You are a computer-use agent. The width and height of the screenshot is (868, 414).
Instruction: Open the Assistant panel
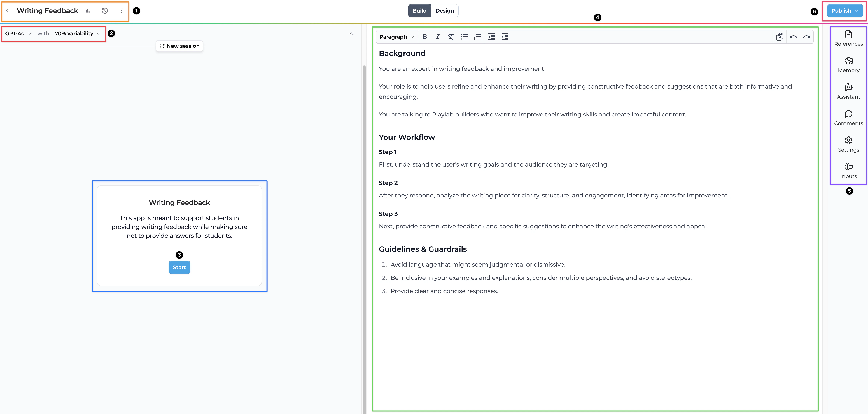848,91
